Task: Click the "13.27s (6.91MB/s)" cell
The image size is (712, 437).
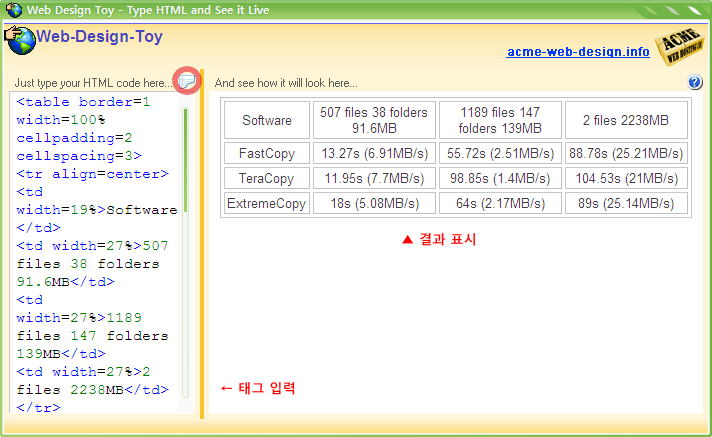Action: (374, 153)
